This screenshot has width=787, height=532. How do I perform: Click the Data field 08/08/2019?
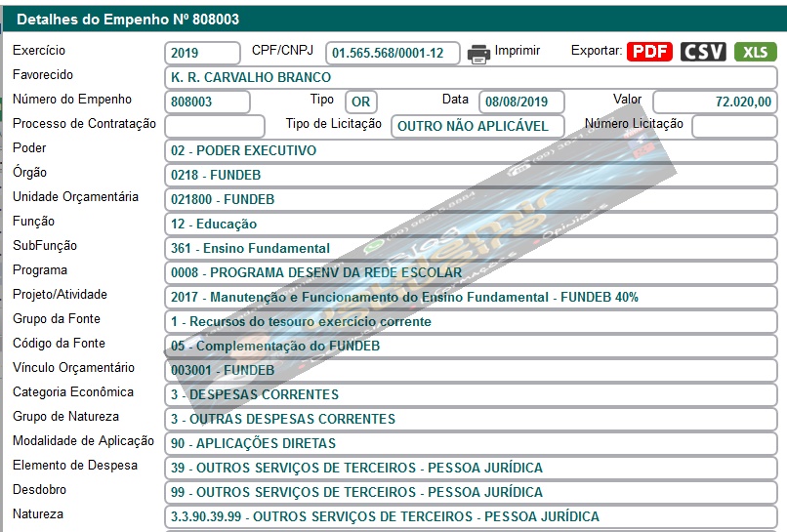pyautogui.click(x=521, y=102)
